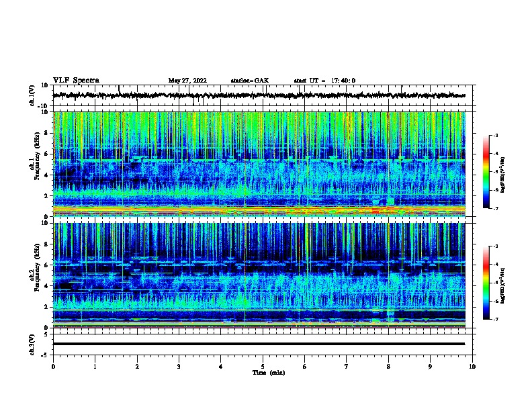Viewport: 532px width, 411px height.
Task: Click the ch.1 spectrogram panel
Action: [x=259, y=164]
